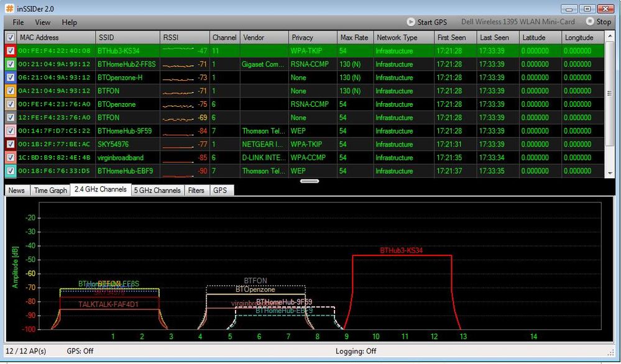621x364 pixels.
Task: Toggle checkbox for MAC 12:FE:F4:23:76:A0
Action: coord(11,117)
